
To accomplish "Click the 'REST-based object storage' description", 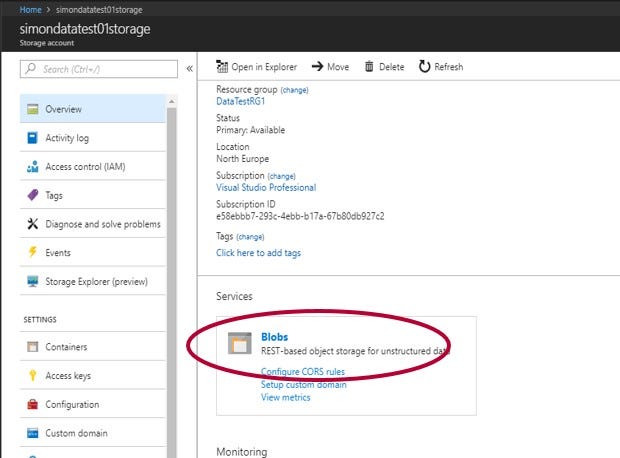I will tap(355, 351).
